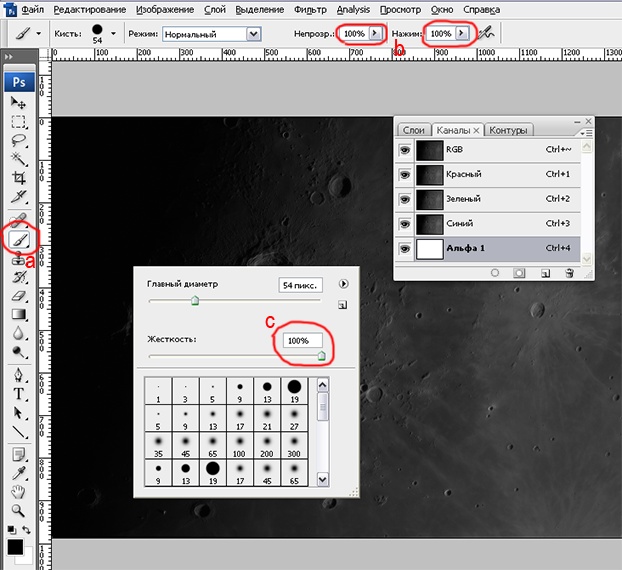Open the Фильтр menu
622x570 pixels.
310,9
